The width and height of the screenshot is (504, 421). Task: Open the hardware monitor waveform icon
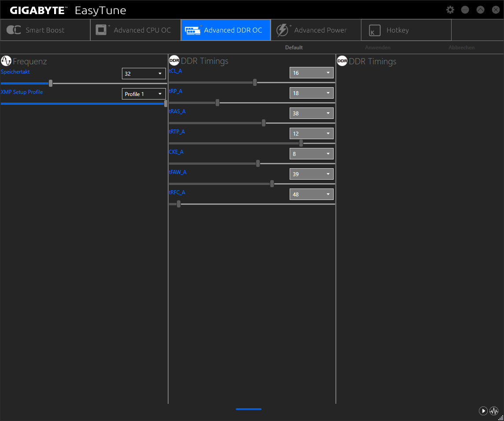494,411
